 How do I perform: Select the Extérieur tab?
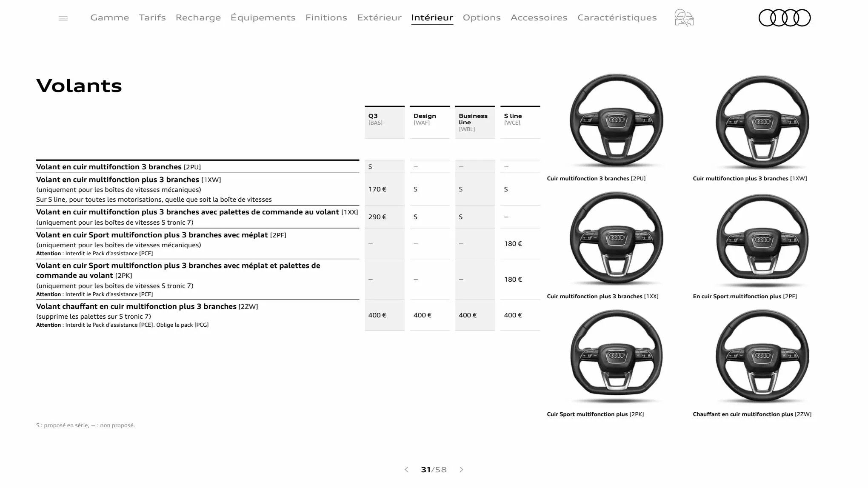(x=379, y=17)
